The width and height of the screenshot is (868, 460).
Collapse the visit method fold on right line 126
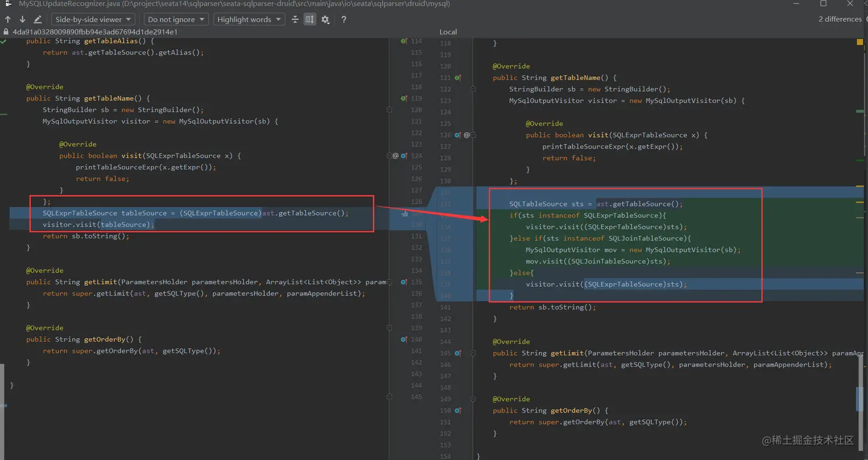click(473, 135)
